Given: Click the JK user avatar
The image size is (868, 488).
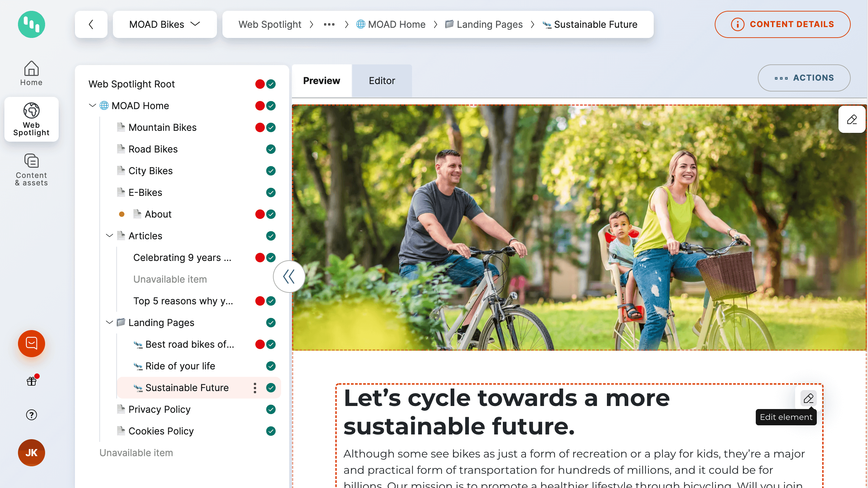Looking at the screenshot, I should tap(31, 452).
